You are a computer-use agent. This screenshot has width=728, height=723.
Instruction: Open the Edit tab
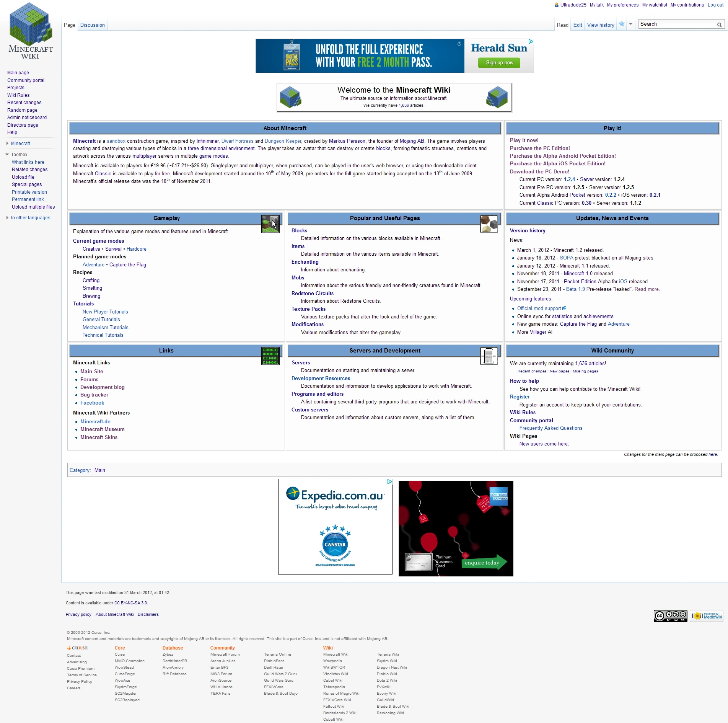point(578,25)
